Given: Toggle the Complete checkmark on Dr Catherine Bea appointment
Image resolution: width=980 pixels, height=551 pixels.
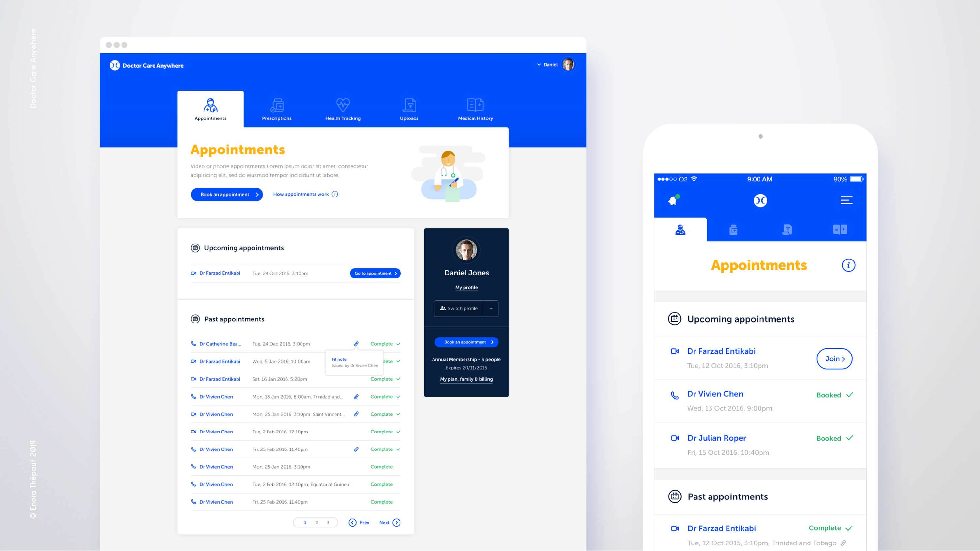Looking at the screenshot, I should 398,344.
